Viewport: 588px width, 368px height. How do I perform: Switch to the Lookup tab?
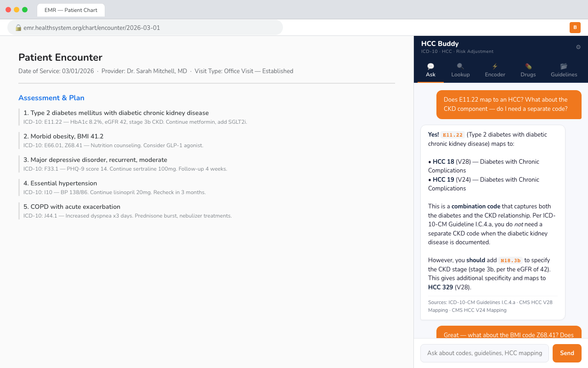[460, 70]
